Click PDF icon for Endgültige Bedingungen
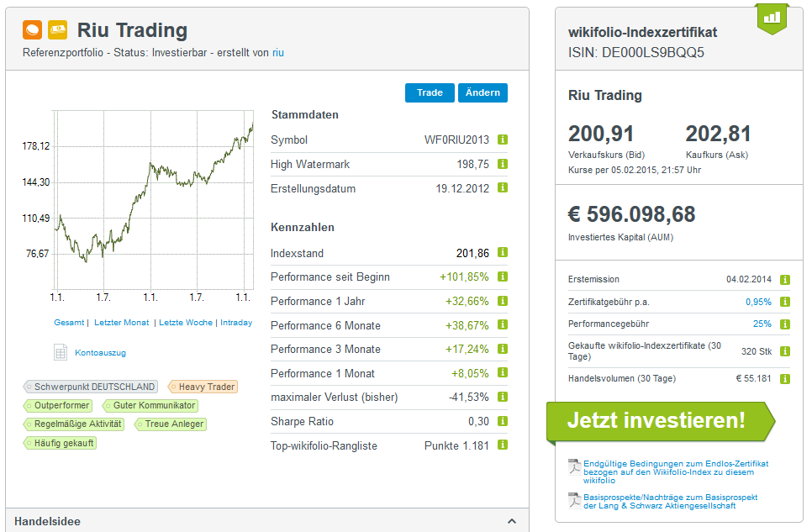 point(574,466)
